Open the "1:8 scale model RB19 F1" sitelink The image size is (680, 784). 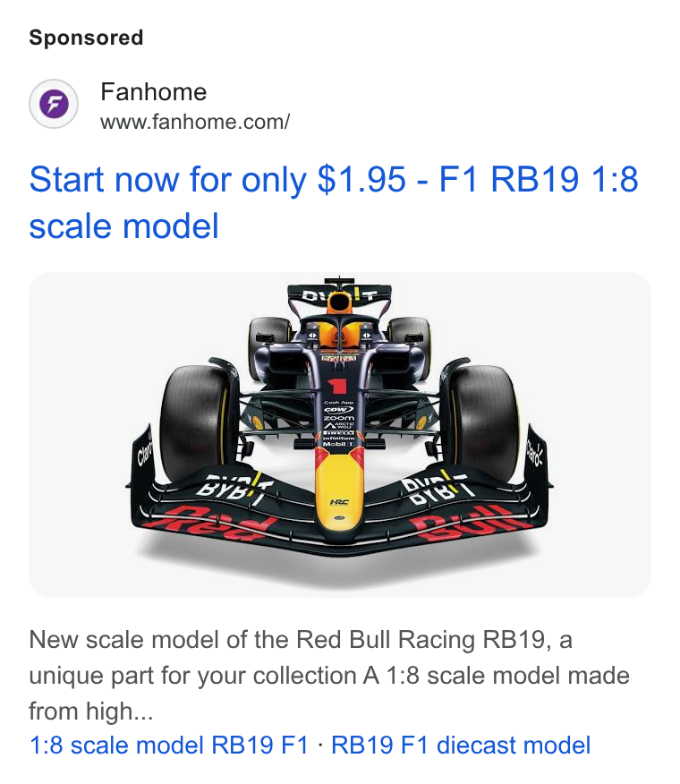tap(169, 745)
